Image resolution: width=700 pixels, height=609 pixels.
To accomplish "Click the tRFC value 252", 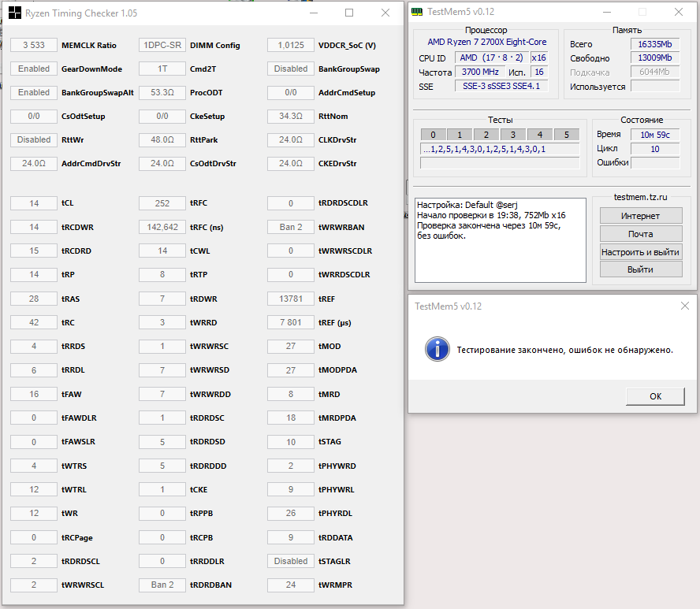I will 162,203.
